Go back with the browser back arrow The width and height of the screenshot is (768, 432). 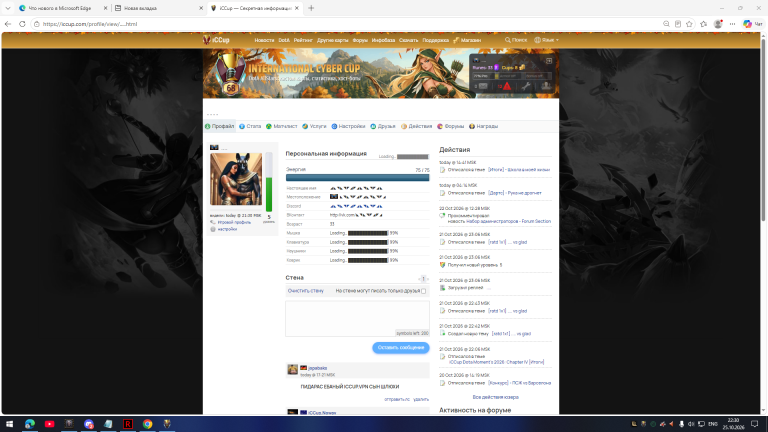coord(8,24)
